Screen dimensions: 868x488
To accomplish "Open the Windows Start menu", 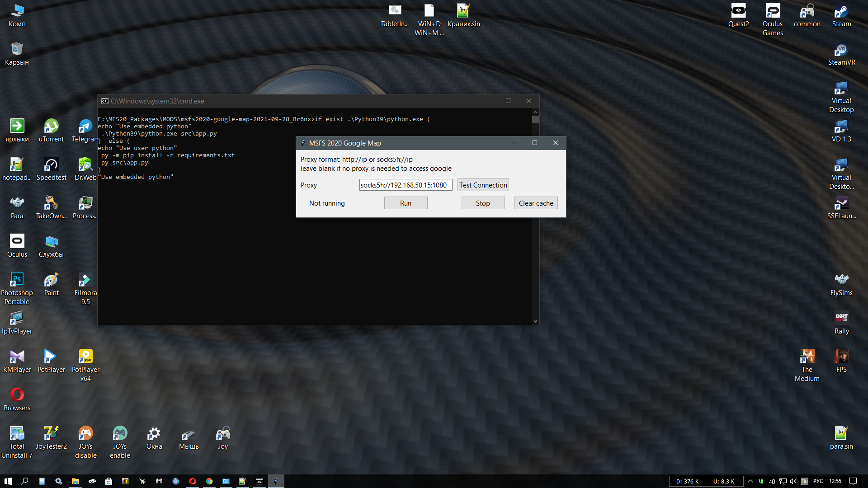I will 8,481.
